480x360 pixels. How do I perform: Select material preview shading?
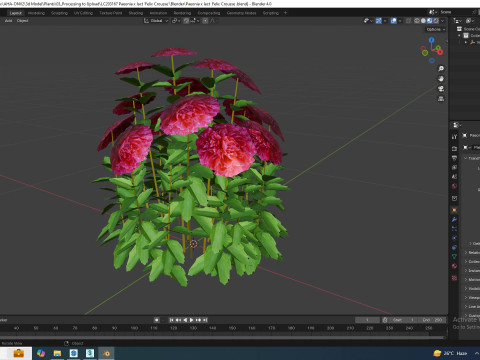click(430, 21)
